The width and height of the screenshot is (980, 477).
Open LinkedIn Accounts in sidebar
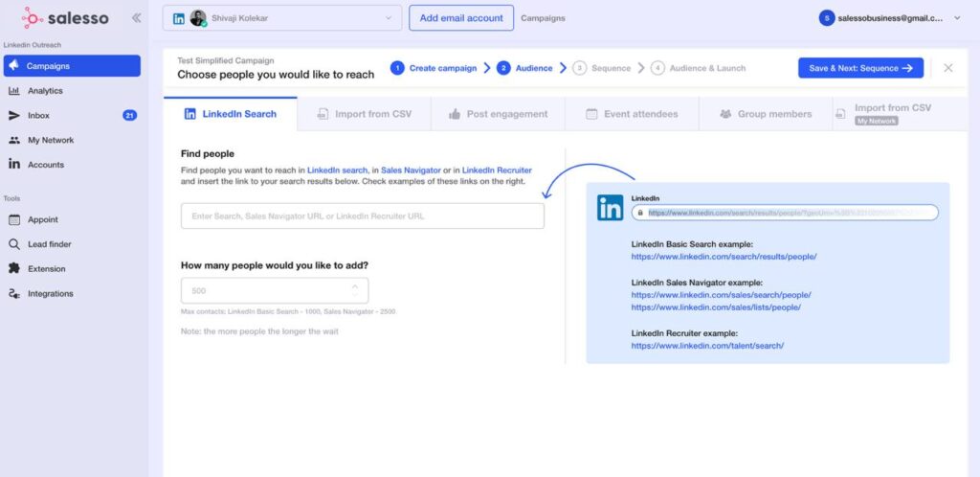(x=45, y=165)
